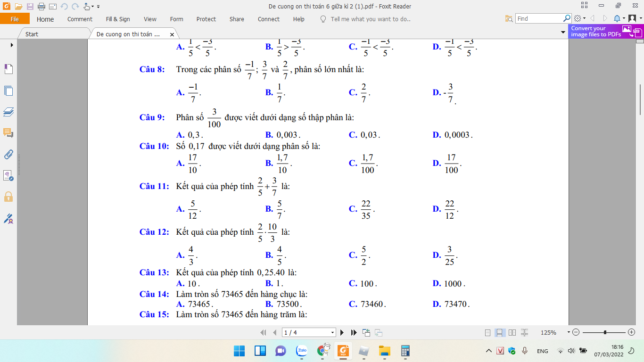644x362 pixels.
Task: Open the Pages thumbnails panel icon
Action: click(8, 91)
